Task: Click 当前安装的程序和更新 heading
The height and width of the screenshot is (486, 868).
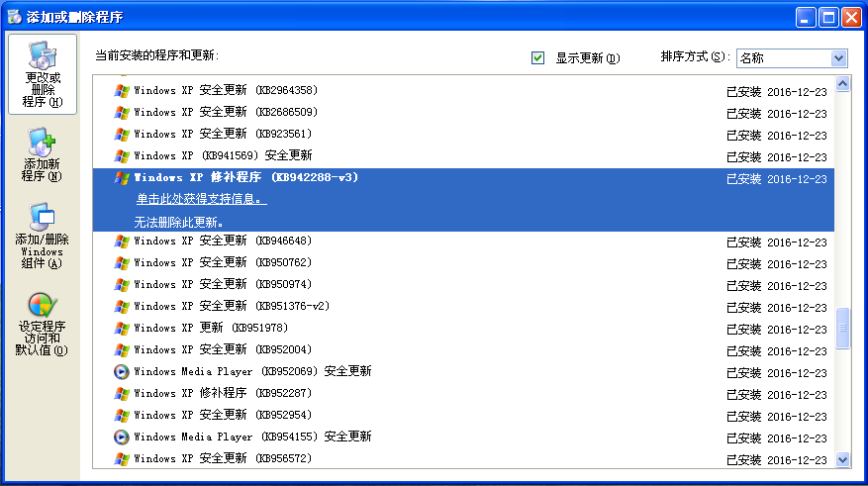Action: [x=156, y=55]
